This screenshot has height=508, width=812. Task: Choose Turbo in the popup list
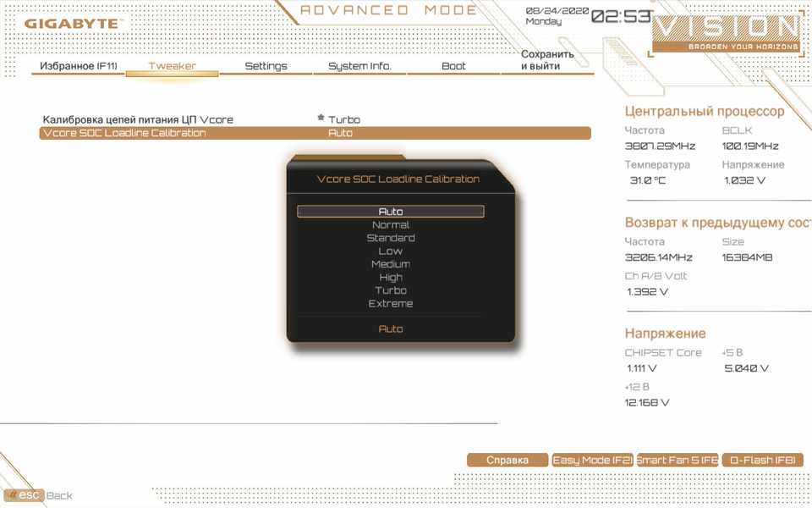tap(391, 290)
